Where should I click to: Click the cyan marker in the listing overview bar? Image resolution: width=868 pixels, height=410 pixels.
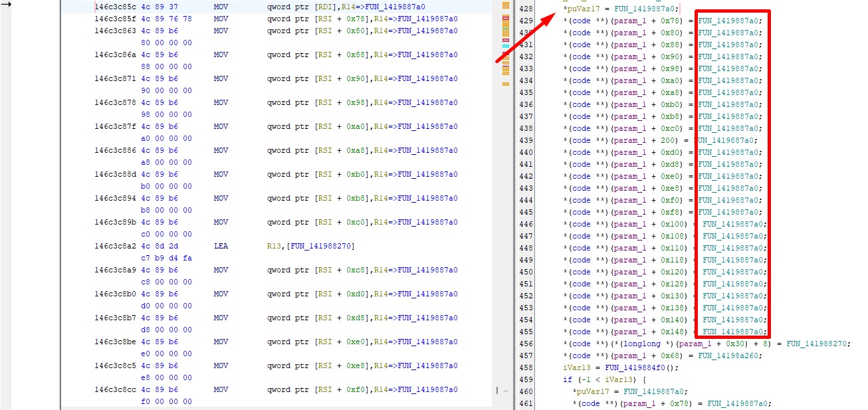click(x=505, y=47)
